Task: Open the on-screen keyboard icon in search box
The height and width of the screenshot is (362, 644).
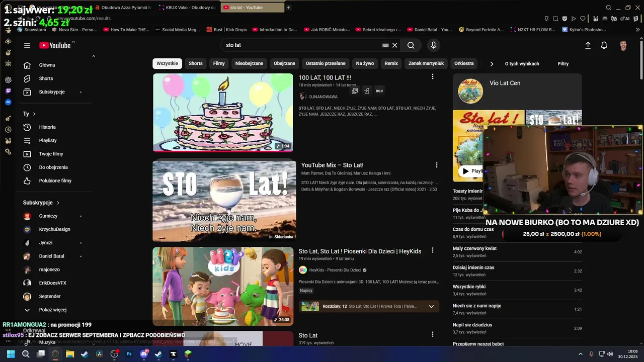Action: pyautogui.click(x=385, y=45)
